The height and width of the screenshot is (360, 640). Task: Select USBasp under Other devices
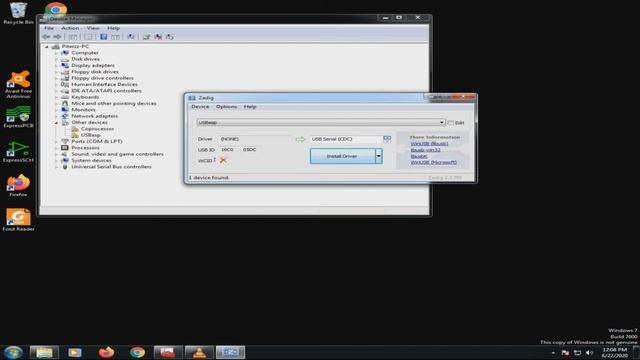(91, 135)
